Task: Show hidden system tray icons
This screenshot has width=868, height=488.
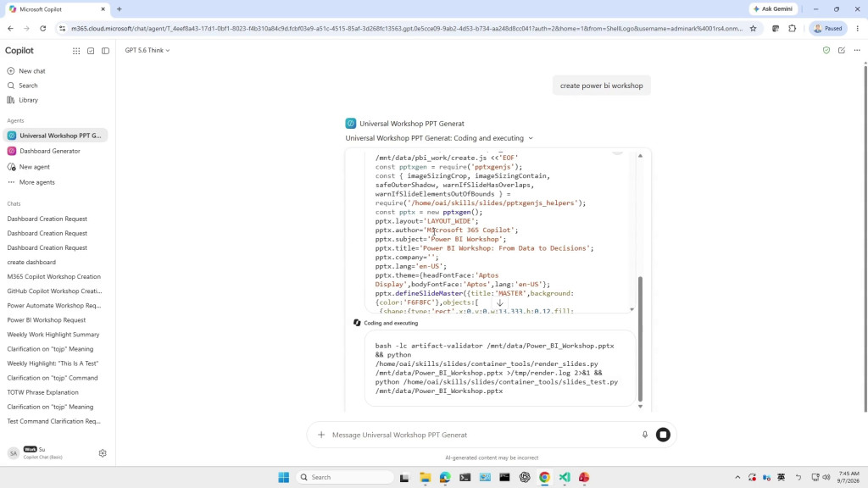Action: 737,477
